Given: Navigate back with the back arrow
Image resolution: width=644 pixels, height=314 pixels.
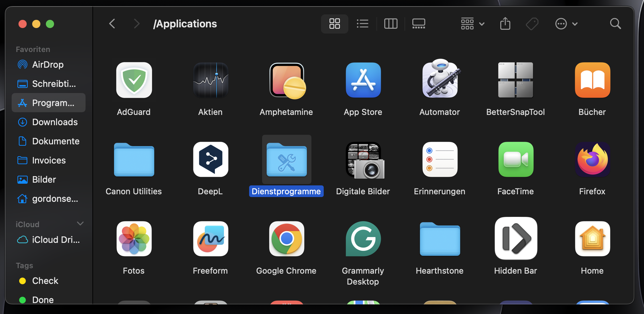Looking at the screenshot, I should pos(112,23).
